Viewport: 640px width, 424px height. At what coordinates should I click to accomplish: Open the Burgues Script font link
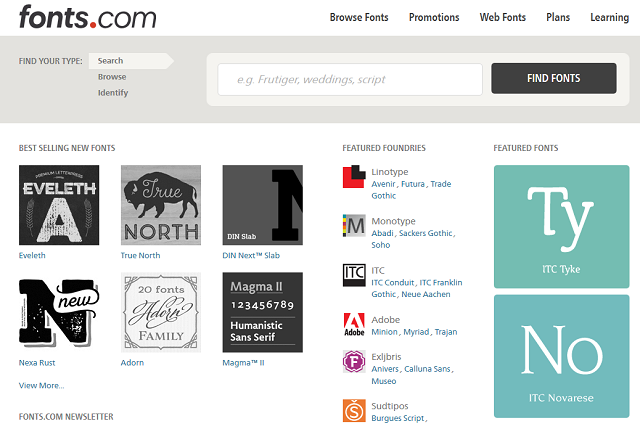[x=398, y=418]
